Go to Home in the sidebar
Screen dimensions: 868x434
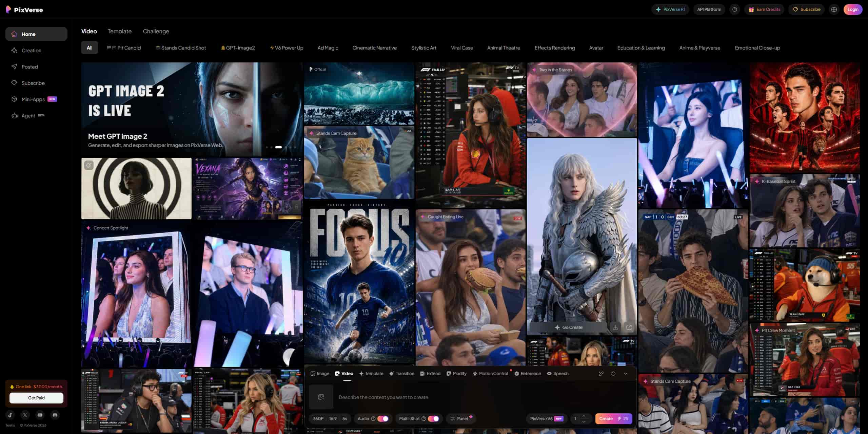tap(36, 34)
